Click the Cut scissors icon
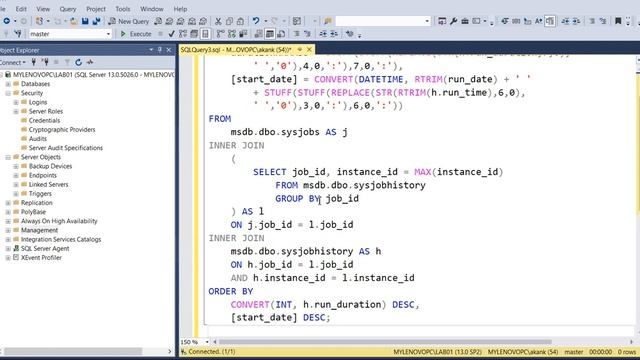The width and height of the screenshot is (640, 360). click(218, 21)
